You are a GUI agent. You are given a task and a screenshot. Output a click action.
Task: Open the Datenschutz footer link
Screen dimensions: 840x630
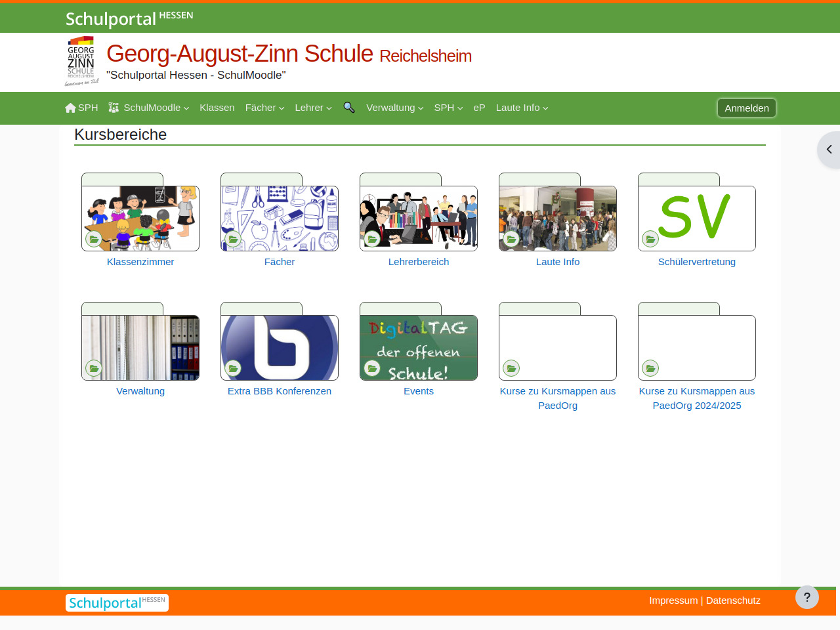coord(733,600)
